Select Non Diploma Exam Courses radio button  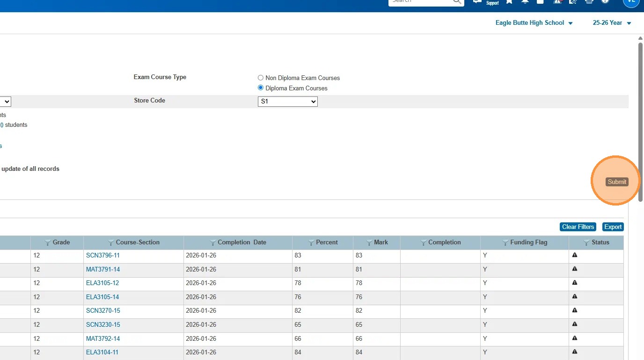(261, 78)
